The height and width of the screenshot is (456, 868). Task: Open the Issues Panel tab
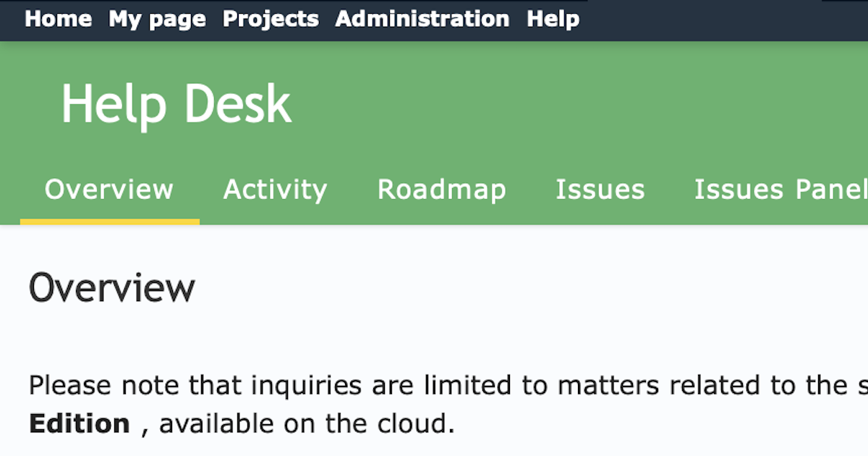click(780, 190)
